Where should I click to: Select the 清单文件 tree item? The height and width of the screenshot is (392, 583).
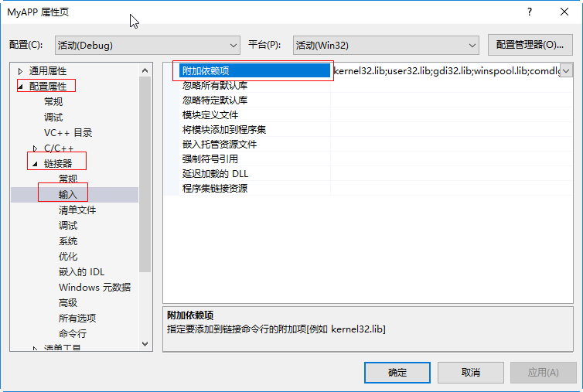[x=77, y=210]
